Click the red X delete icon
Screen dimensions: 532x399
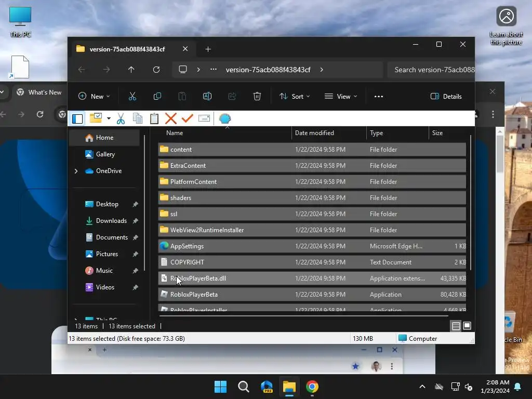(170, 118)
